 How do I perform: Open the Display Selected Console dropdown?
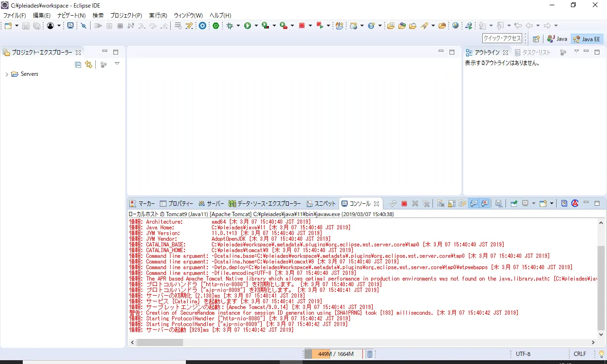tap(533, 204)
